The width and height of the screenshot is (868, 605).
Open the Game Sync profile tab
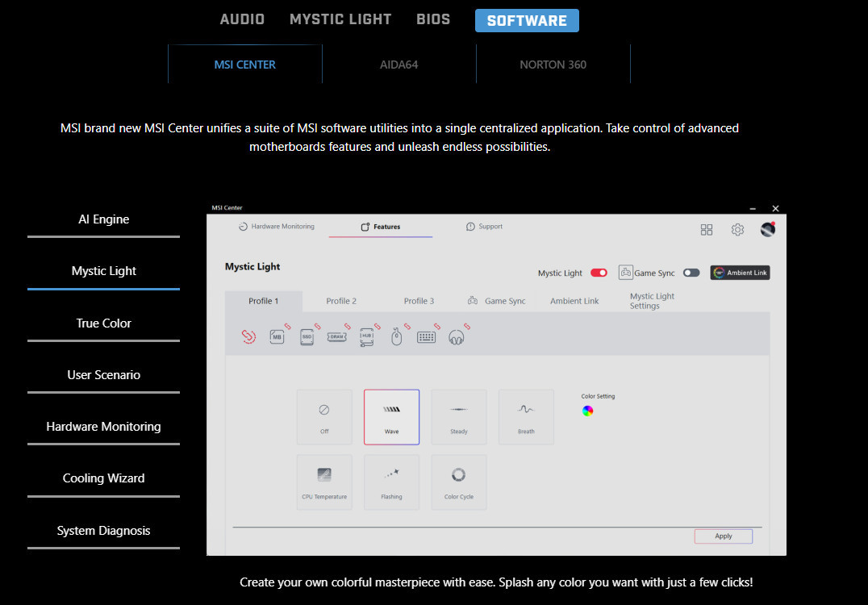[497, 301]
